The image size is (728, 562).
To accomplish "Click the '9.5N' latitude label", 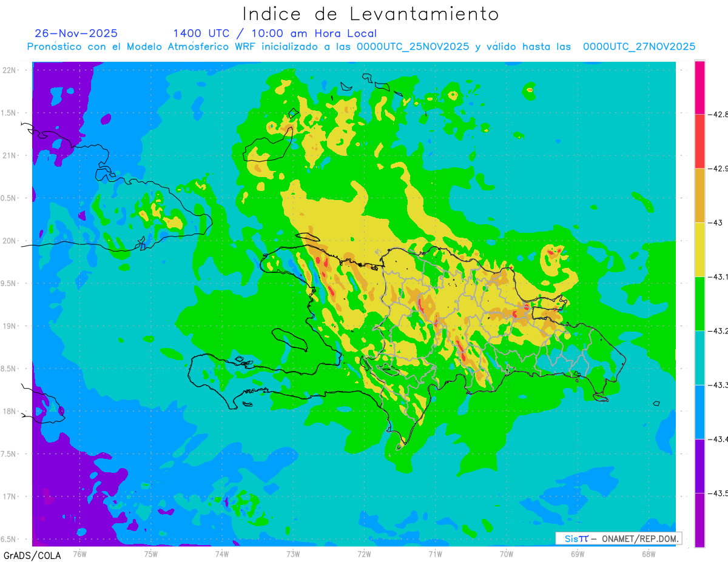I will pyautogui.click(x=9, y=283).
